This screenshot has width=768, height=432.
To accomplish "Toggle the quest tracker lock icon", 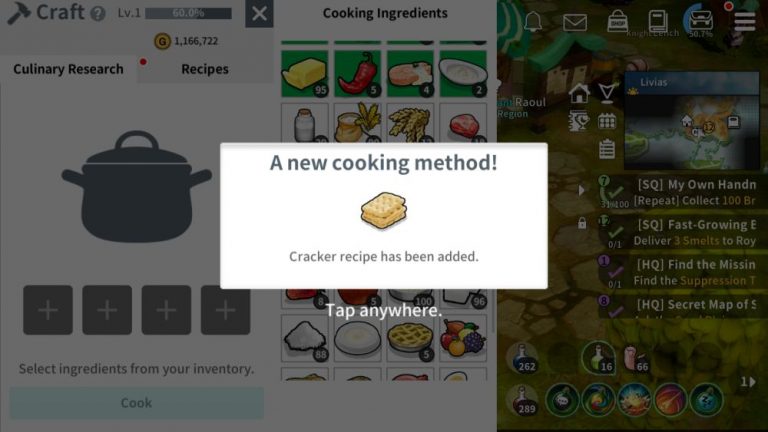I will tap(581, 223).
